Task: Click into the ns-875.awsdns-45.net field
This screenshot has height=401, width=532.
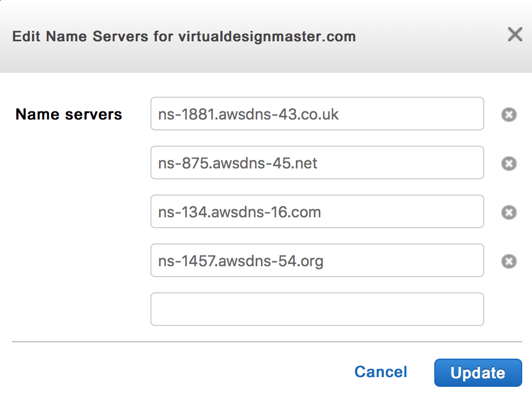Action: coord(317,163)
